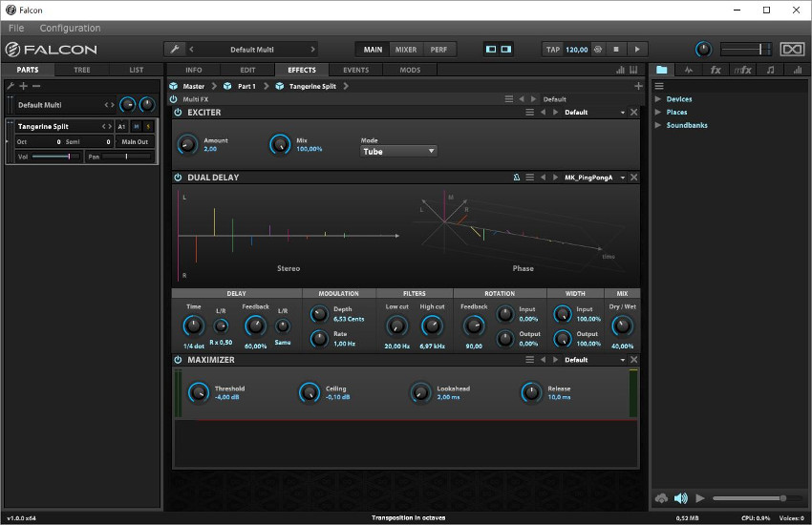The height and width of the screenshot is (525, 812).
Task: Open Dual Delay preset menu list icon
Action: pos(530,178)
